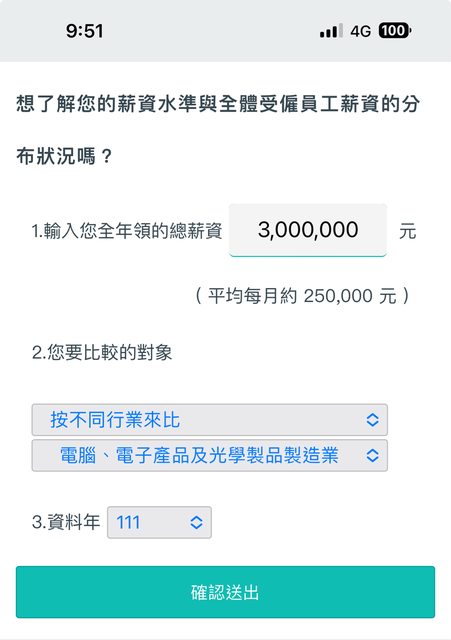
Task: Click the chevron arrows on 按不同行業來比 selector
Action: pyautogui.click(x=372, y=420)
